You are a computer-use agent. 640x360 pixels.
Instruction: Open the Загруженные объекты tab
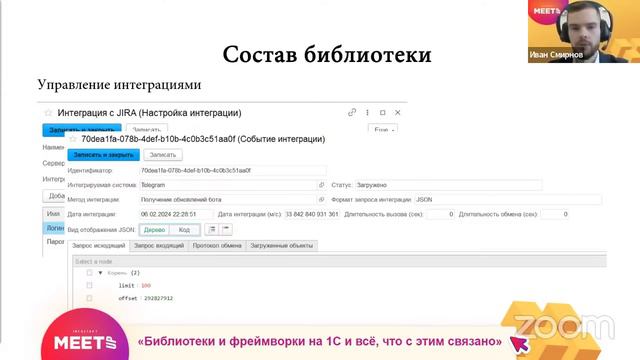(x=282, y=246)
